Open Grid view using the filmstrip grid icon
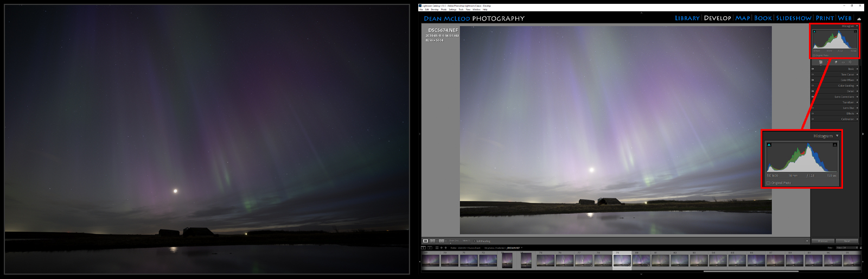 tap(437, 248)
